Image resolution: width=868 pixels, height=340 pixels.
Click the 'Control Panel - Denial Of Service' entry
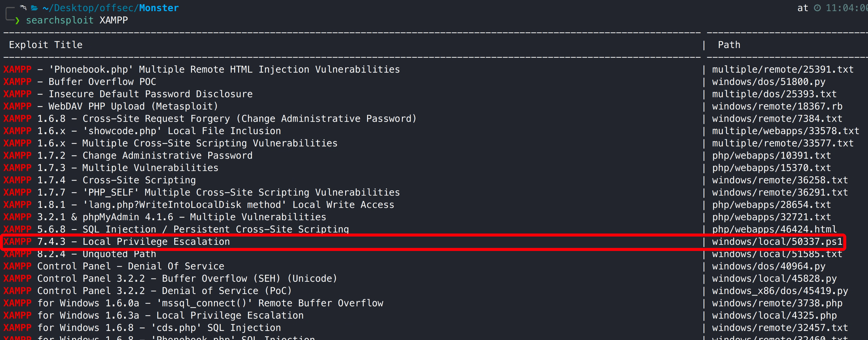[130, 266]
